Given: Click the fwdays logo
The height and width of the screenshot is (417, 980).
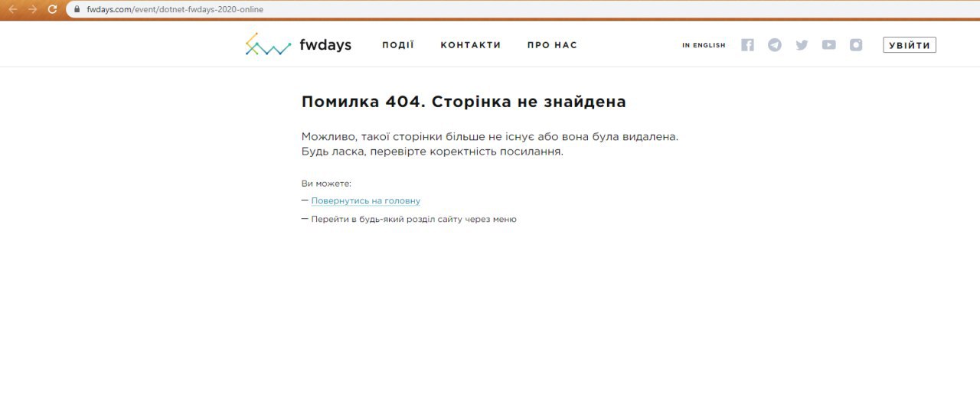Looking at the screenshot, I should pyautogui.click(x=298, y=44).
